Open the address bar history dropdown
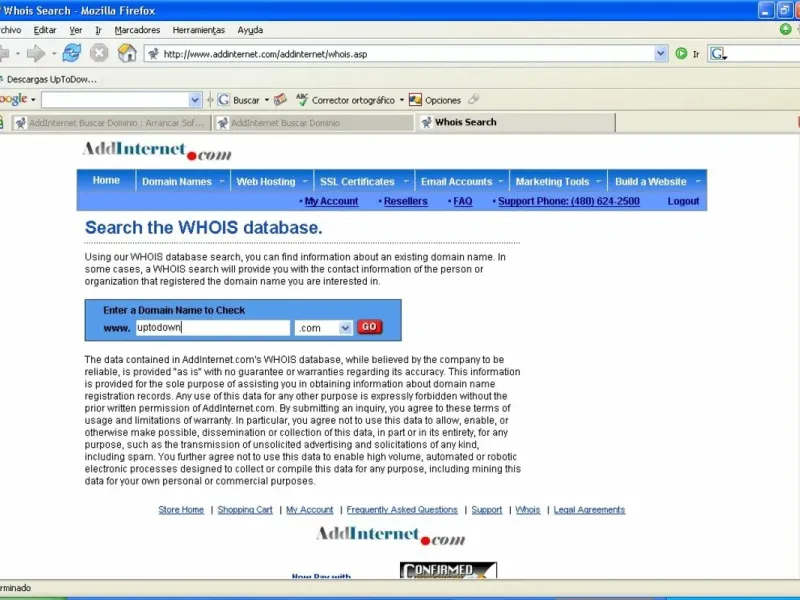 click(x=661, y=53)
